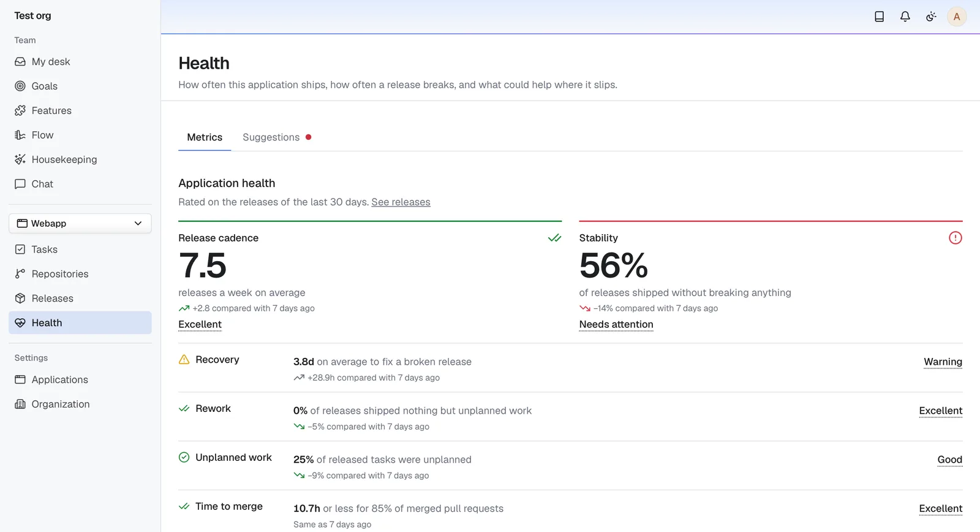Open the notifications bell
This screenshot has height=532, width=980.
tap(905, 17)
